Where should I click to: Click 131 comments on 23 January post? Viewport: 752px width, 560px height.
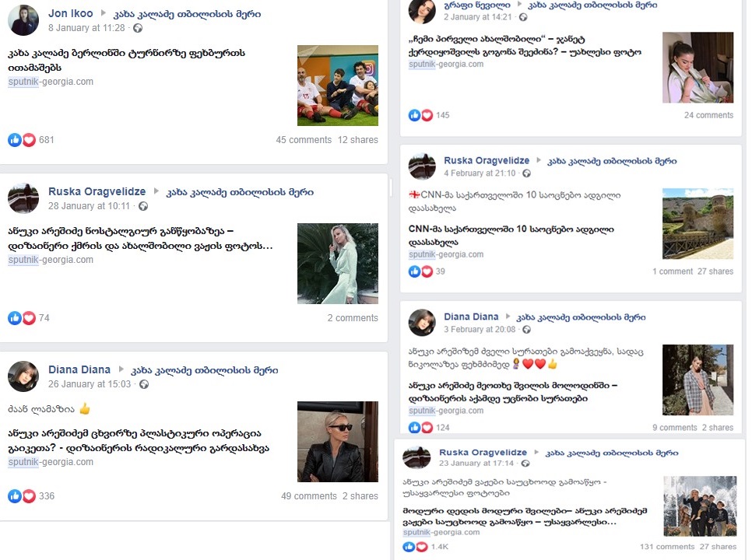click(x=667, y=547)
